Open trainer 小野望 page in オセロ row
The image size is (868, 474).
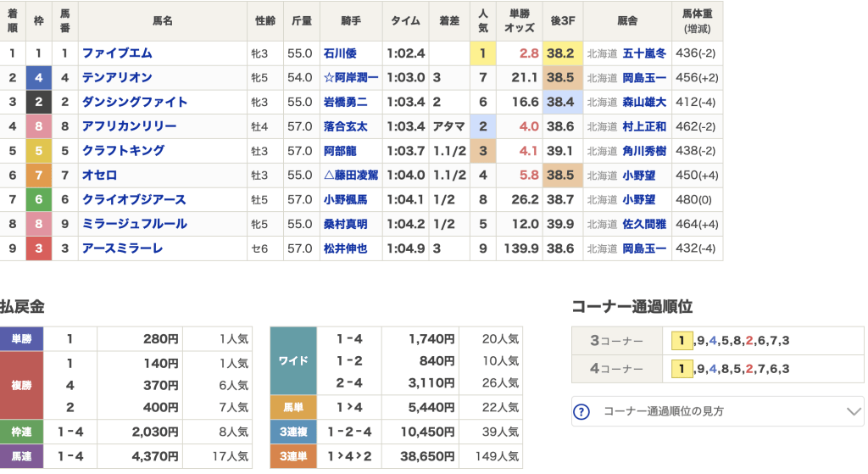[x=639, y=175]
